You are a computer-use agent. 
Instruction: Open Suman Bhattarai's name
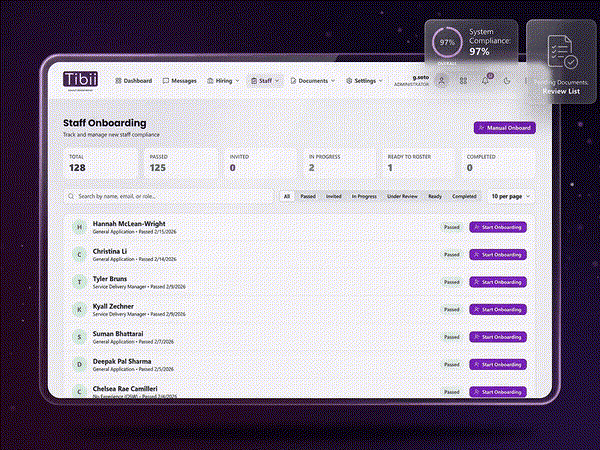point(118,334)
